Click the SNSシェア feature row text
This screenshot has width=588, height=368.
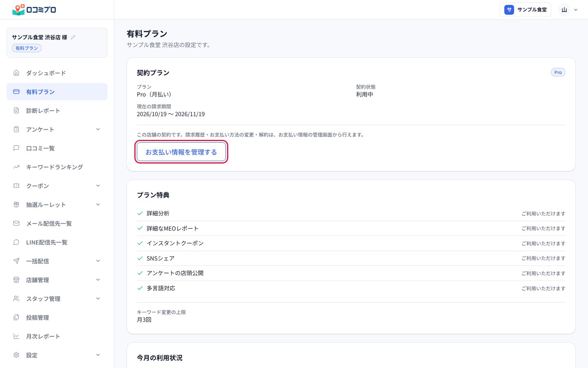pos(160,258)
